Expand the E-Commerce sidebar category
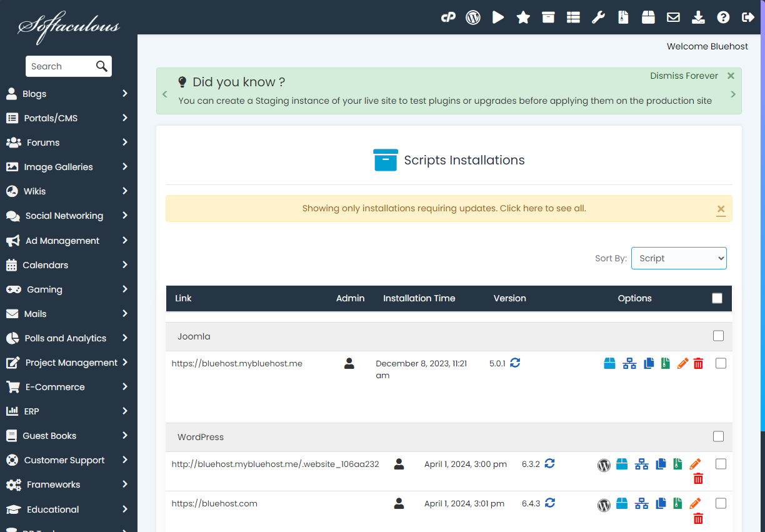The width and height of the screenshot is (765, 532). tap(67, 387)
